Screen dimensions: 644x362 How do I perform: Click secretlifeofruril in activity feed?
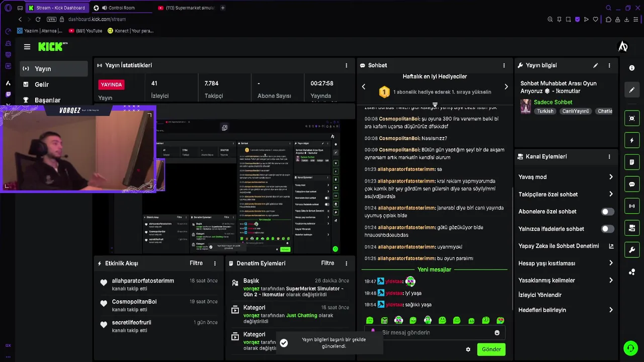pyautogui.click(x=131, y=322)
